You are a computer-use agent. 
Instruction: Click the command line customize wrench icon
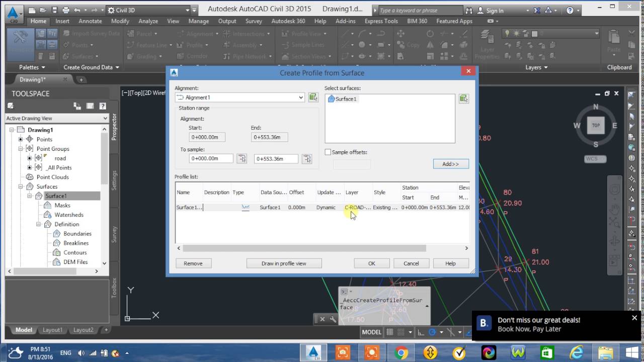pyautogui.click(x=333, y=319)
